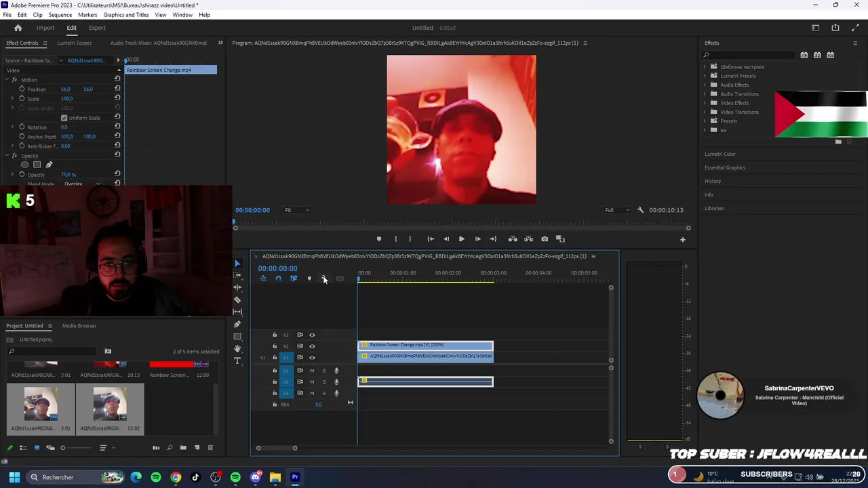The width and height of the screenshot is (868, 488).
Task: Open Quick Export icon at top right
Action: tap(835, 28)
